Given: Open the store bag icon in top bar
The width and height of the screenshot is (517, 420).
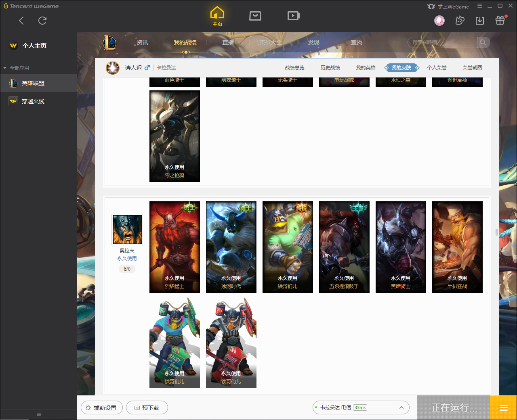Looking at the screenshot, I should pos(255,16).
